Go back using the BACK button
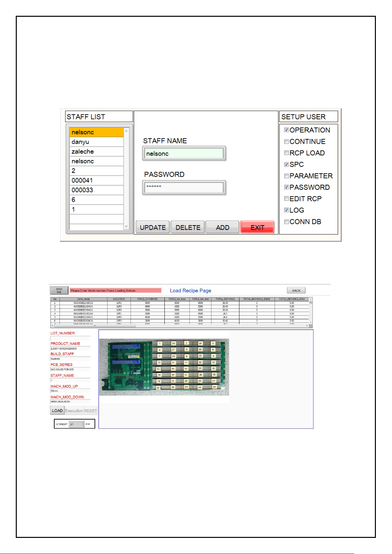Image resolution: width=392 pixels, height=554 pixels. point(296,291)
